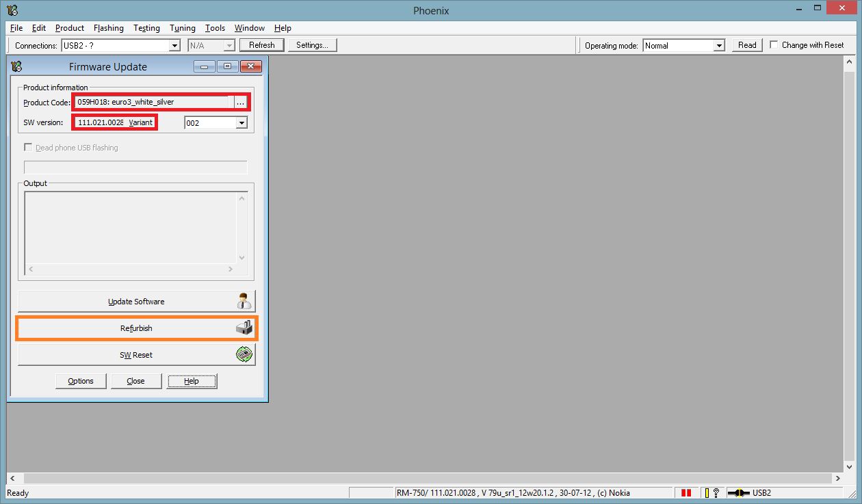Click the Phoenix app icon in title bar
862x504 pixels.
pyautogui.click(x=13, y=10)
